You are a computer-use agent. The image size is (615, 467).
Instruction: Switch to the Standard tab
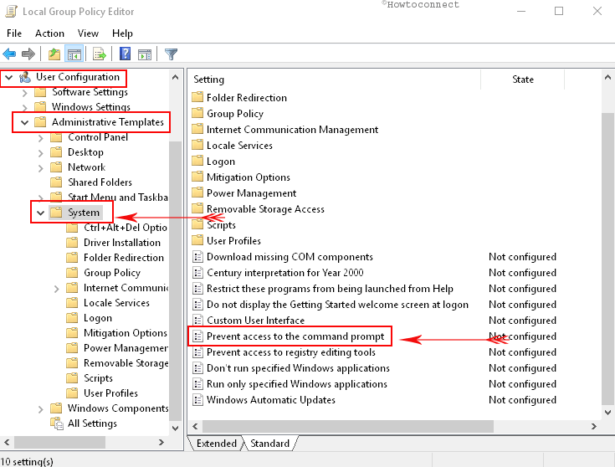(x=270, y=443)
